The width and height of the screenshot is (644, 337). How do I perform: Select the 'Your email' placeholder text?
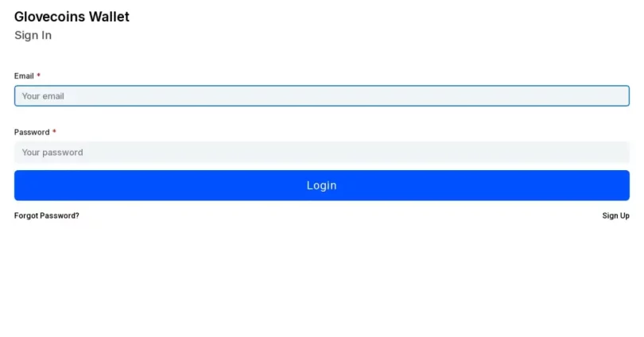(43, 96)
